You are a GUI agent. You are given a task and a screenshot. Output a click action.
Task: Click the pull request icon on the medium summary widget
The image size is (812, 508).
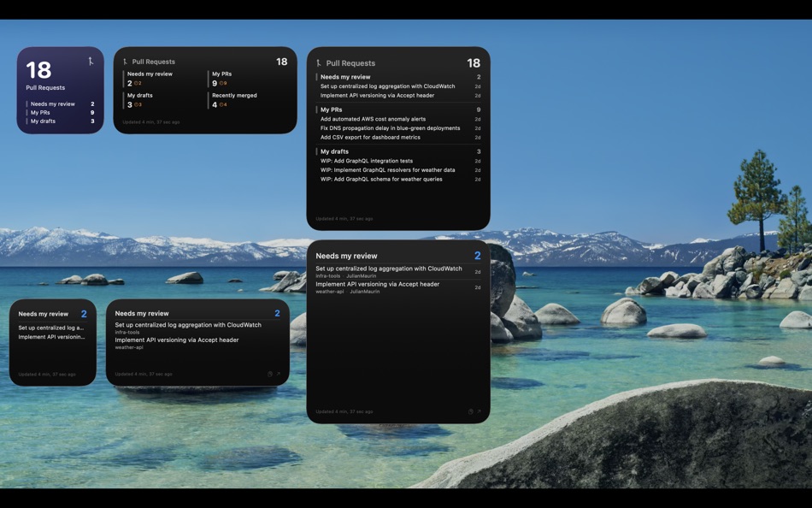click(126, 61)
